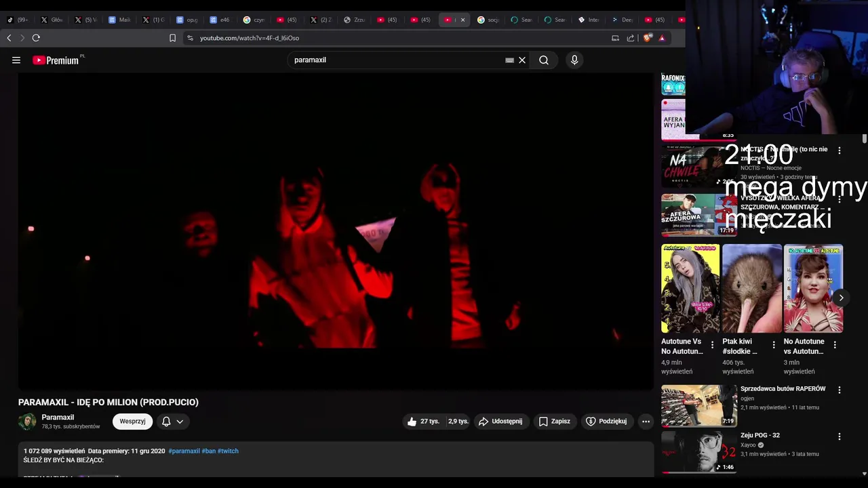Viewport: 868px width, 488px height.
Task: Open options menu for No Autotune vs Autotune short
Action: tap(835, 345)
